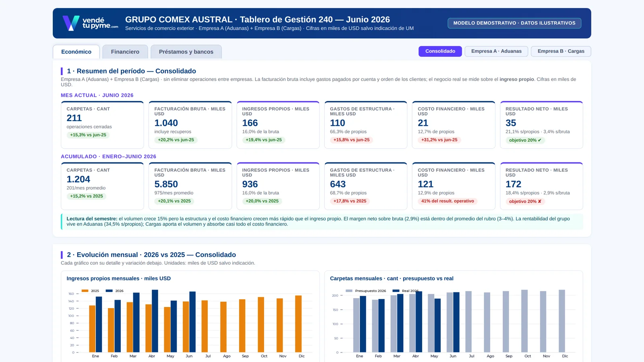Click the 'MES ACTUAL · JUNIO 2026' label

[x=97, y=95]
